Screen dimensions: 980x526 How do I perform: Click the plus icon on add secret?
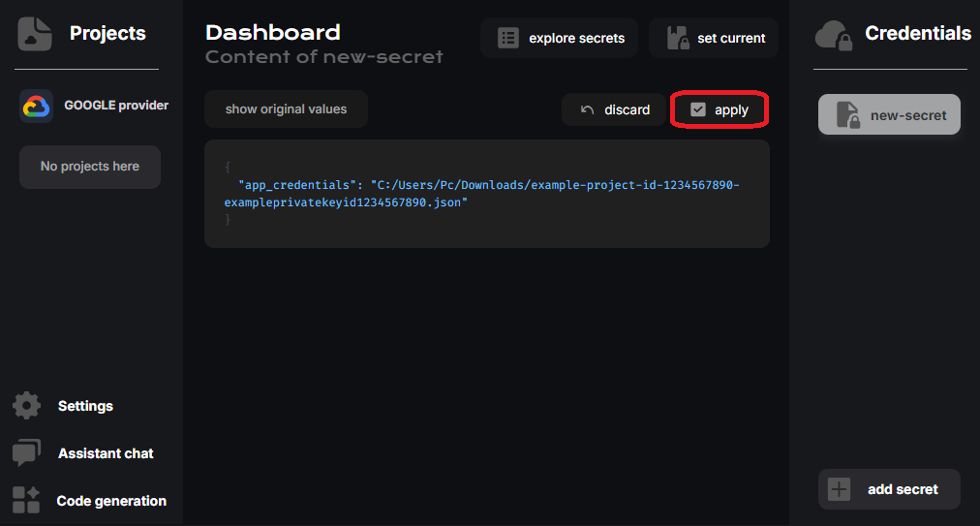coord(840,489)
